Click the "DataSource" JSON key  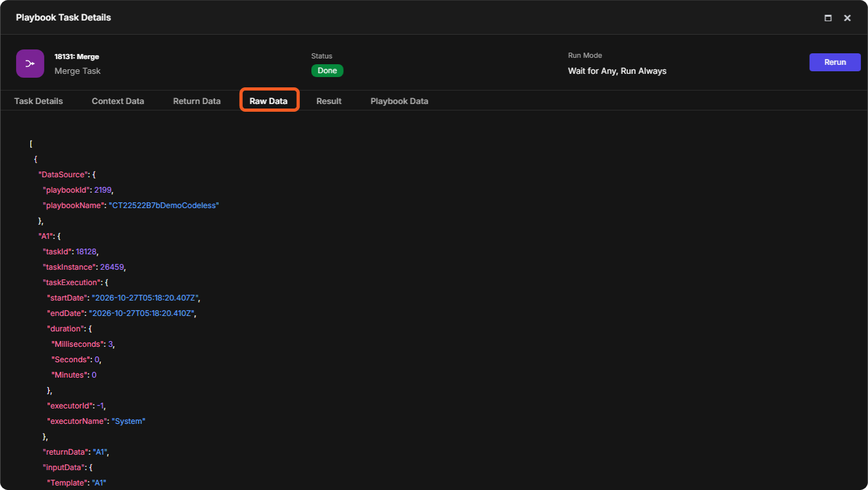[63, 175]
